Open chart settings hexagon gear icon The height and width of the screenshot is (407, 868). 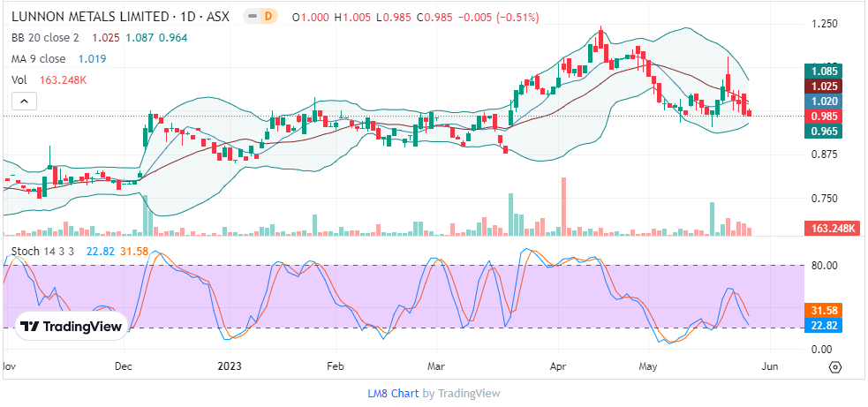pyautogui.click(x=835, y=366)
